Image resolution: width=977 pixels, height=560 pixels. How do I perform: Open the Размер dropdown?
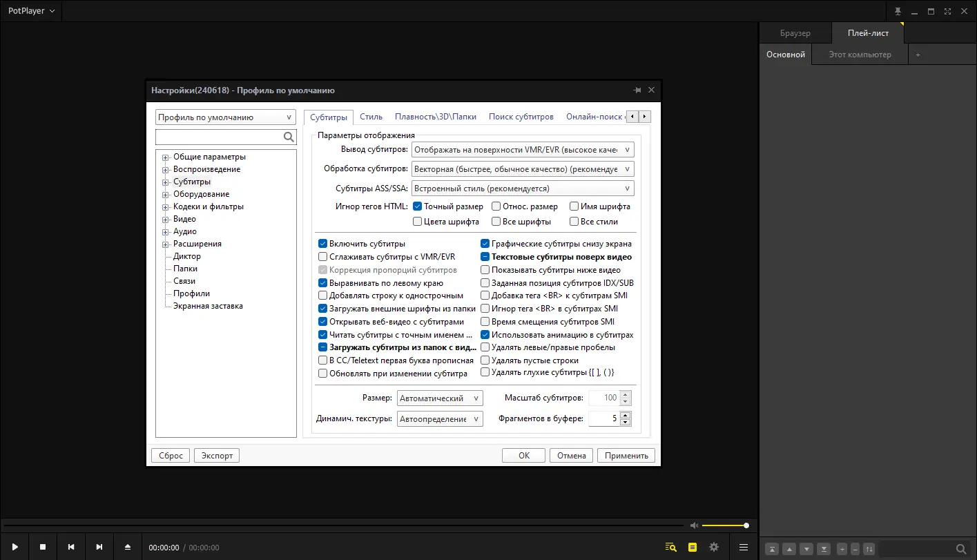pos(439,398)
